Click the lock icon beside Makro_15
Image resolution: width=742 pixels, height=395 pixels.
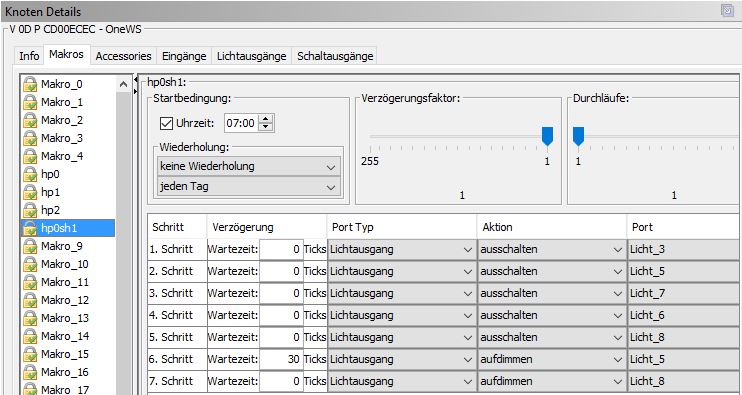(x=30, y=354)
